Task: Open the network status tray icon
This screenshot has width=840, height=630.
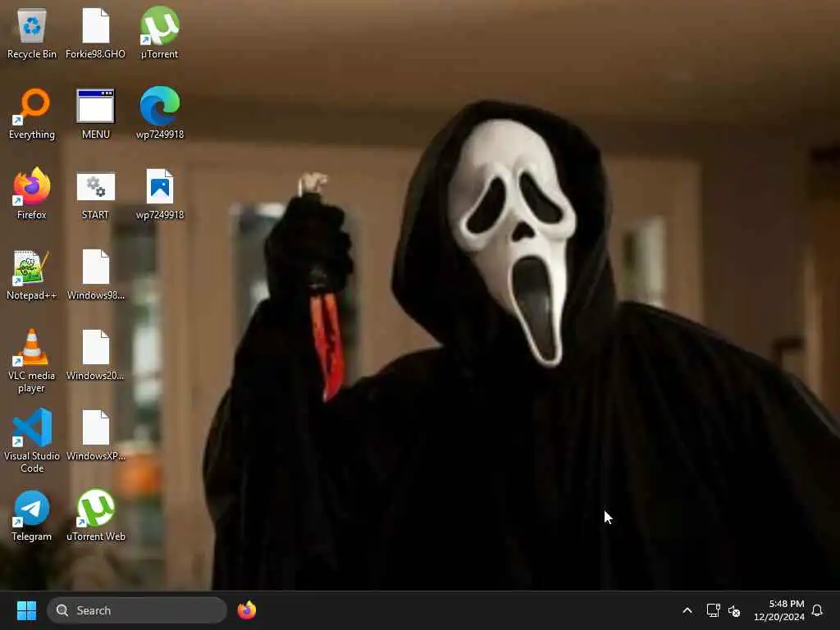Action: click(x=713, y=610)
